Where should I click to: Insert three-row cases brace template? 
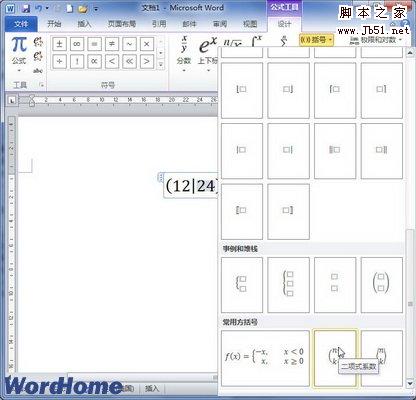[x=288, y=285]
